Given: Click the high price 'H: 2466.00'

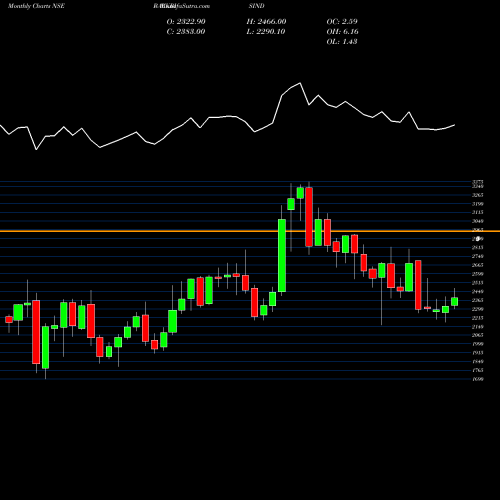Looking at the screenshot, I should (266, 22).
